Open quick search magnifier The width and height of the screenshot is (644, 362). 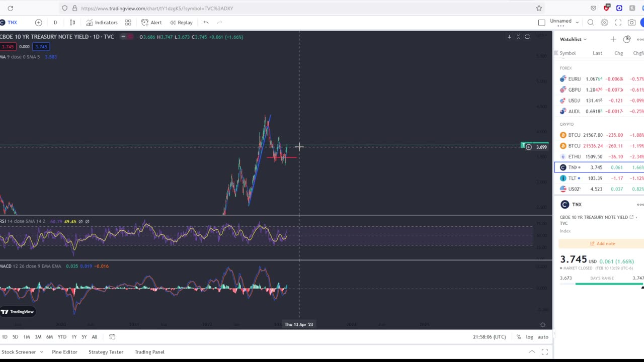pyautogui.click(x=591, y=23)
